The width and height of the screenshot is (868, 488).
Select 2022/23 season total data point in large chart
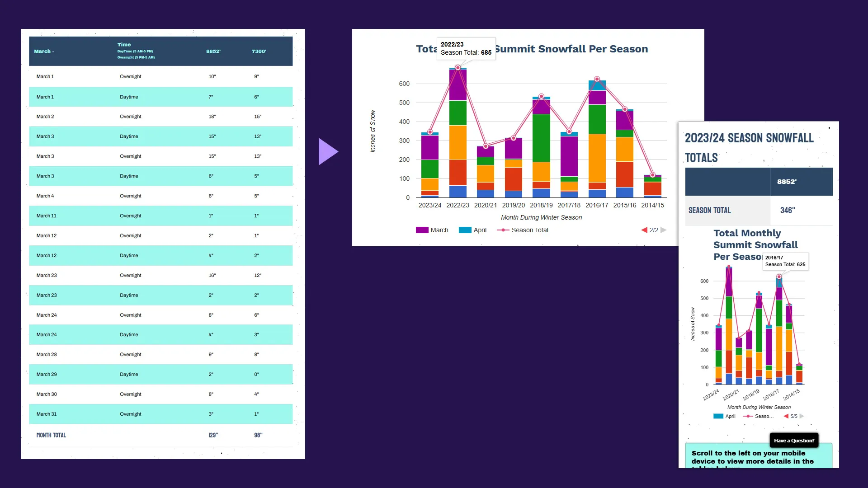(x=458, y=68)
